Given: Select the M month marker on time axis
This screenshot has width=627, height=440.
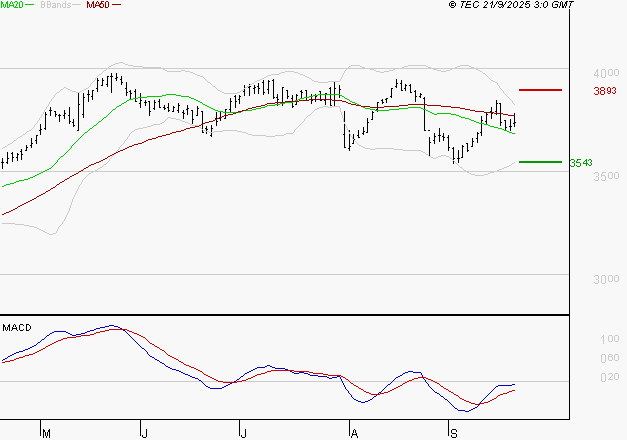Looking at the screenshot, I should tap(45, 433).
